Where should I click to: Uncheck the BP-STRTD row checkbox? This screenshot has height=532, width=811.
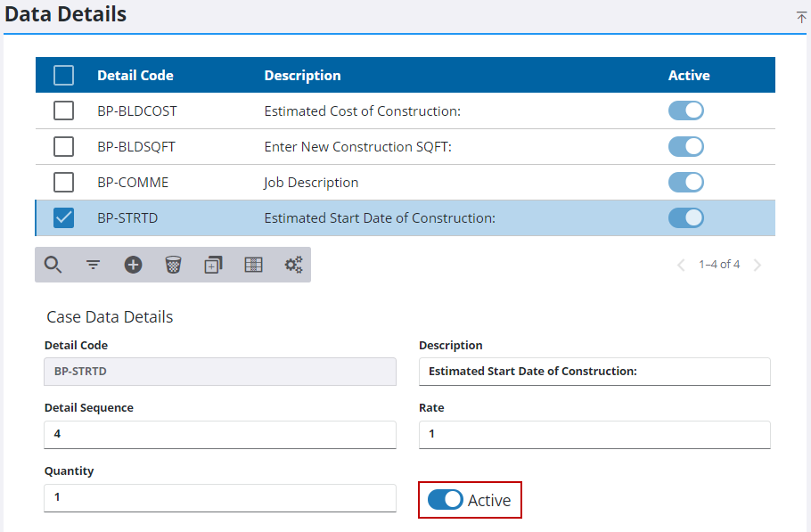click(63, 218)
